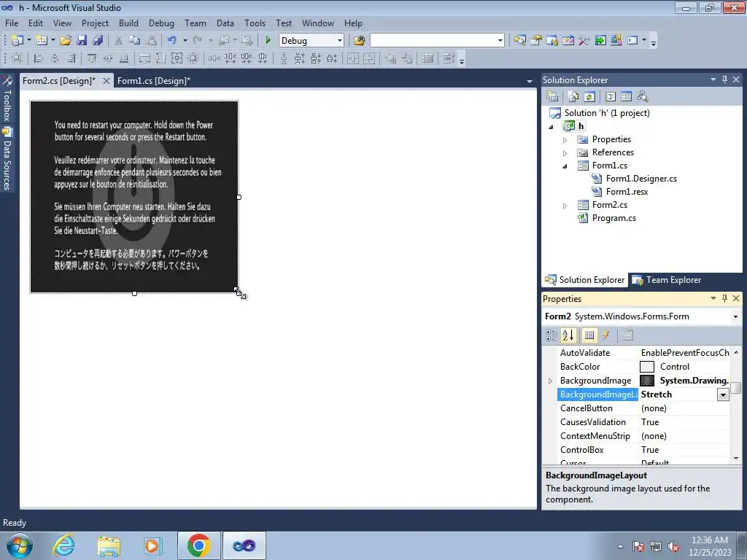Open the Data Sources side panel
Viewport: 747px width, 560px height.
point(7,160)
